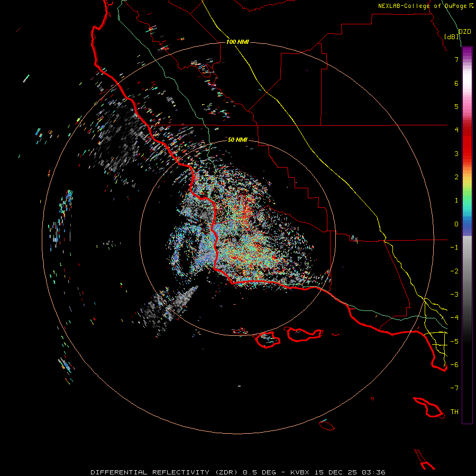The height and width of the screenshot is (476, 476).
Task: Click the 2 value on the color scale
Action: [x=456, y=177]
